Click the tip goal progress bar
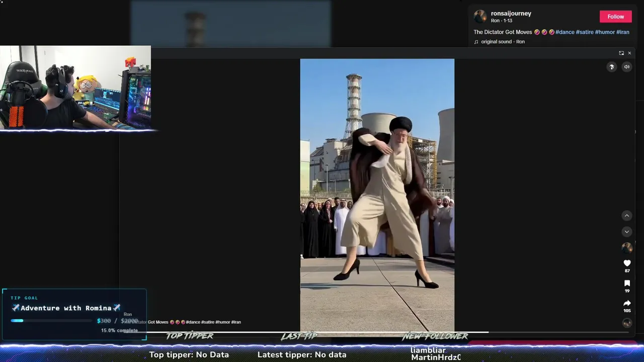 (x=52, y=321)
